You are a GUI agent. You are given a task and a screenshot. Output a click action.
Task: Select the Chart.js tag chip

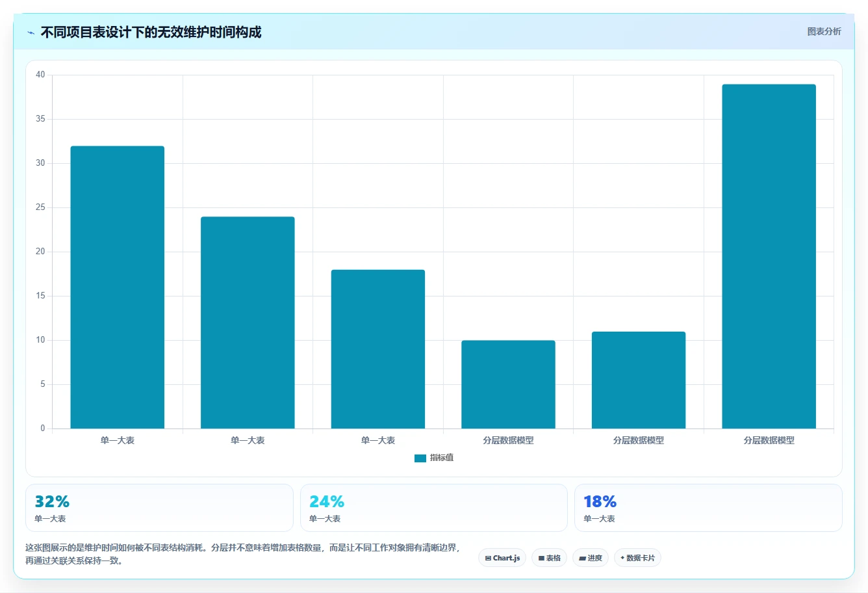502,558
